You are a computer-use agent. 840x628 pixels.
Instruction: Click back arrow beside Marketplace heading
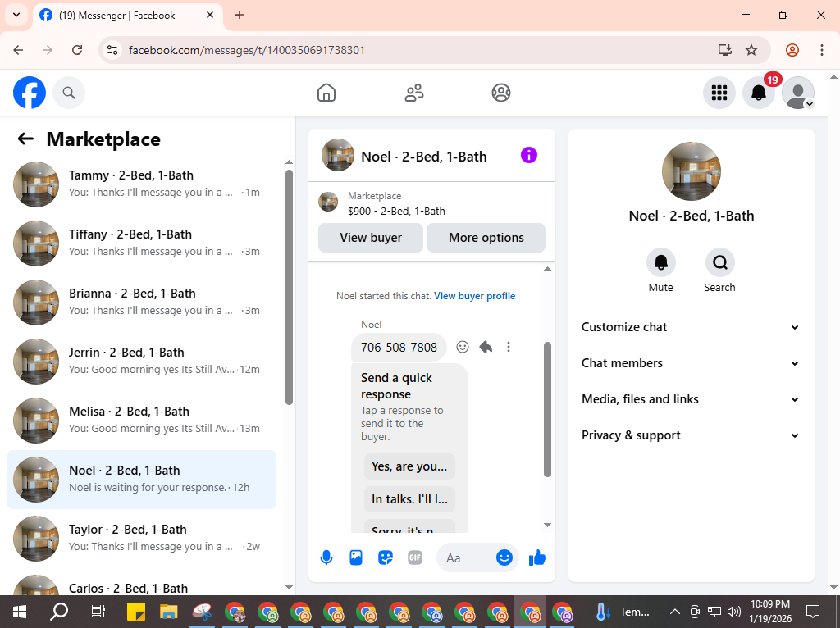coord(25,139)
